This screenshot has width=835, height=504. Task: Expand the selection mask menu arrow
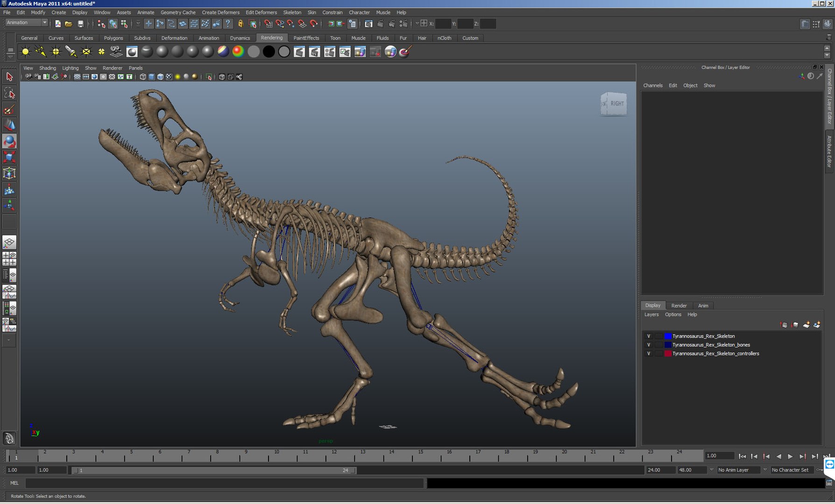pyautogui.click(x=138, y=23)
